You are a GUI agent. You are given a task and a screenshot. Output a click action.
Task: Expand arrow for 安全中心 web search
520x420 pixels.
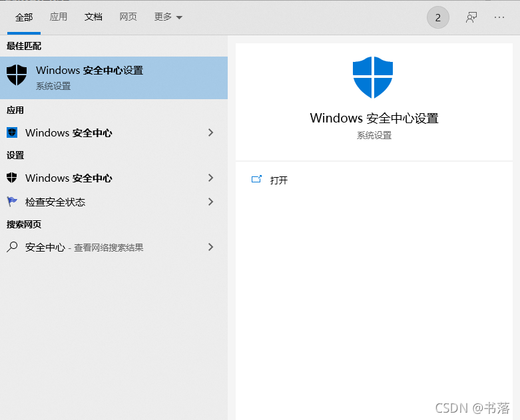210,247
